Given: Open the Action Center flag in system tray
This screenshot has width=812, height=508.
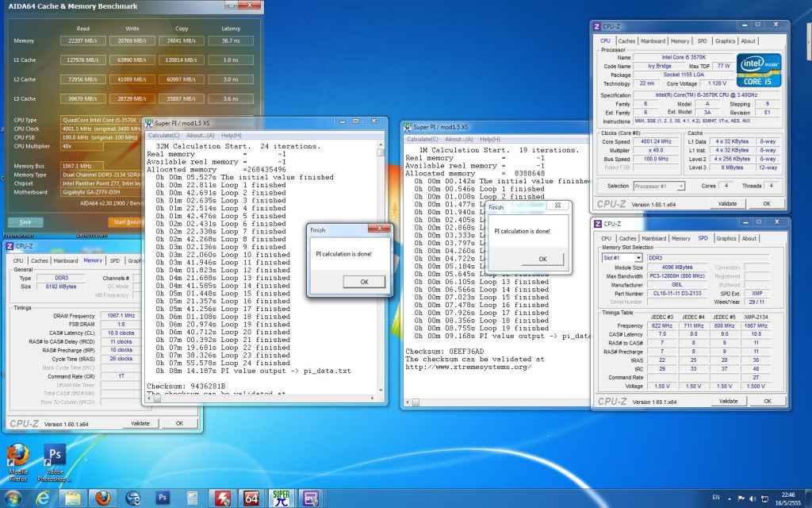Looking at the screenshot, I should (x=741, y=498).
